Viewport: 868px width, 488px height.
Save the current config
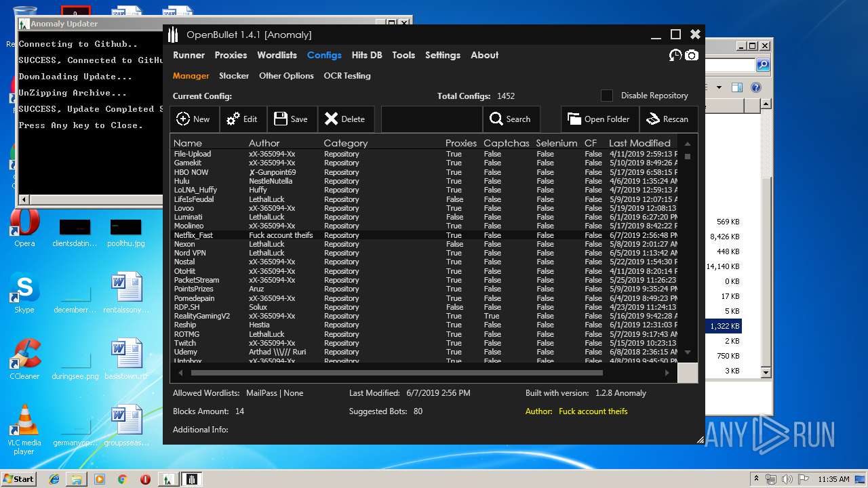292,119
